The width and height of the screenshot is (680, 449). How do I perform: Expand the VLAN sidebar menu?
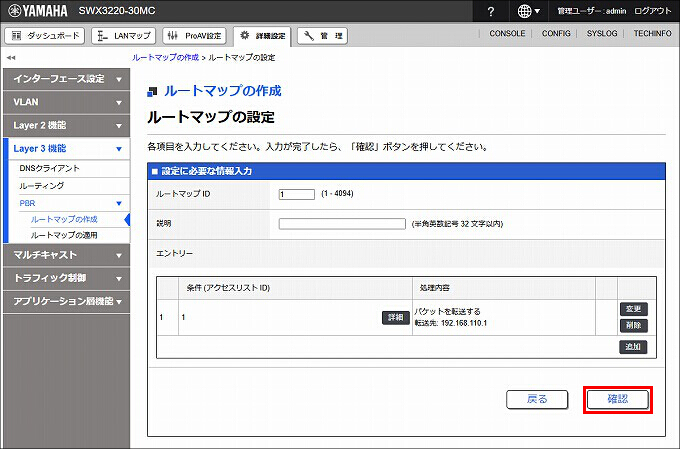click(66, 102)
